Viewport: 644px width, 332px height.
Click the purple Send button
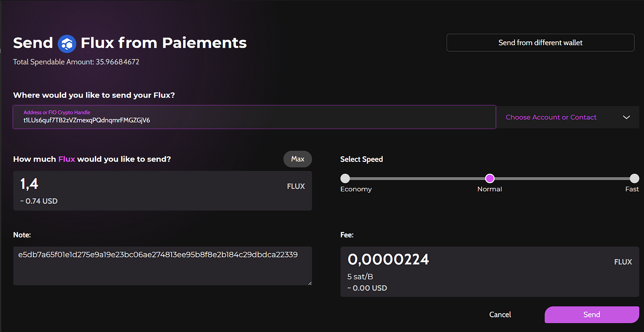[592, 315]
